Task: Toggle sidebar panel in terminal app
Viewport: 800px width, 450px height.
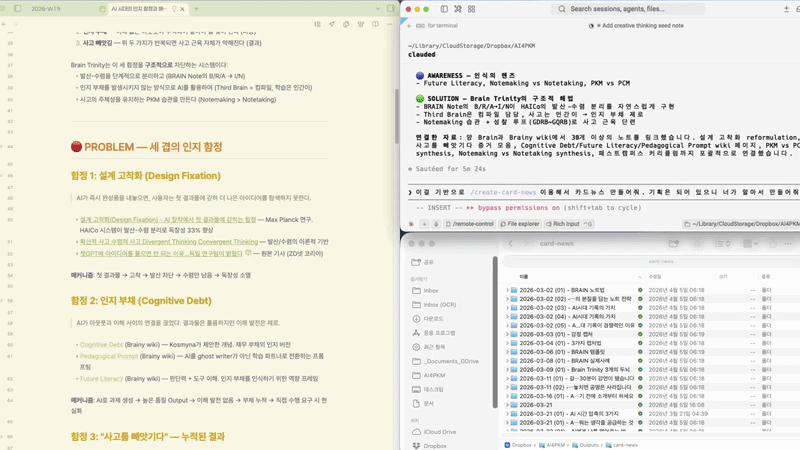Action: [444, 9]
